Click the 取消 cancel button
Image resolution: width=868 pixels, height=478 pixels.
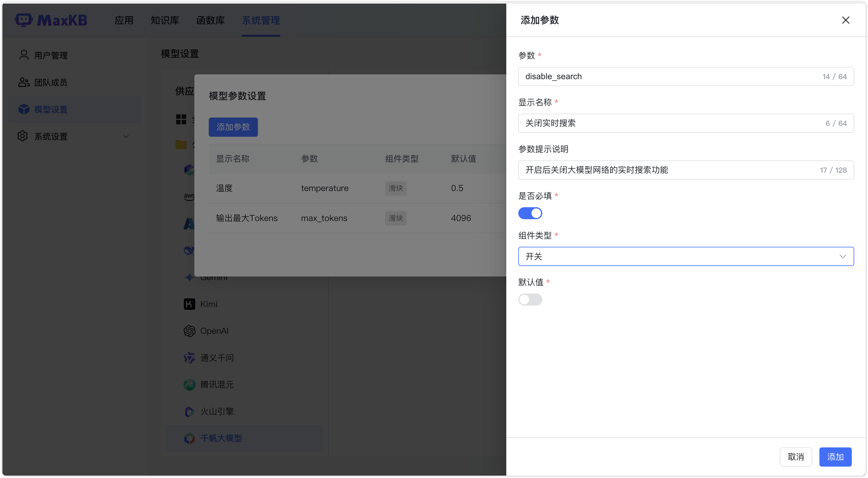tap(796, 457)
